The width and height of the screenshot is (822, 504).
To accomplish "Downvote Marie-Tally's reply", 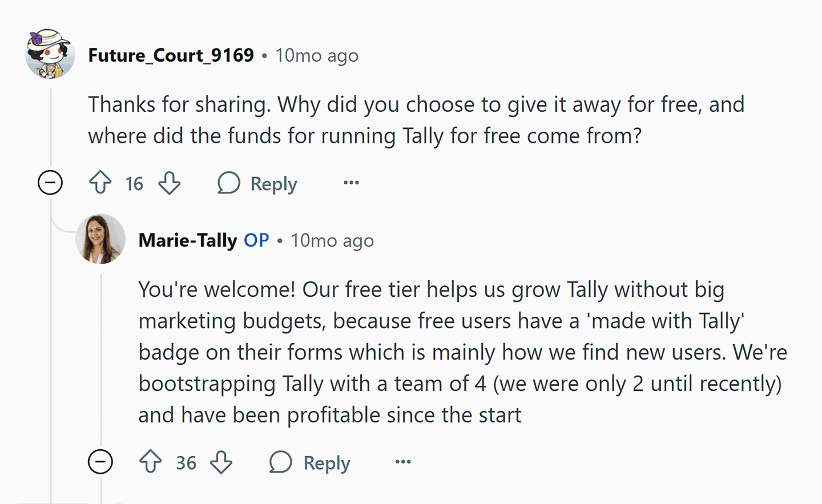I will click(x=221, y=462).
